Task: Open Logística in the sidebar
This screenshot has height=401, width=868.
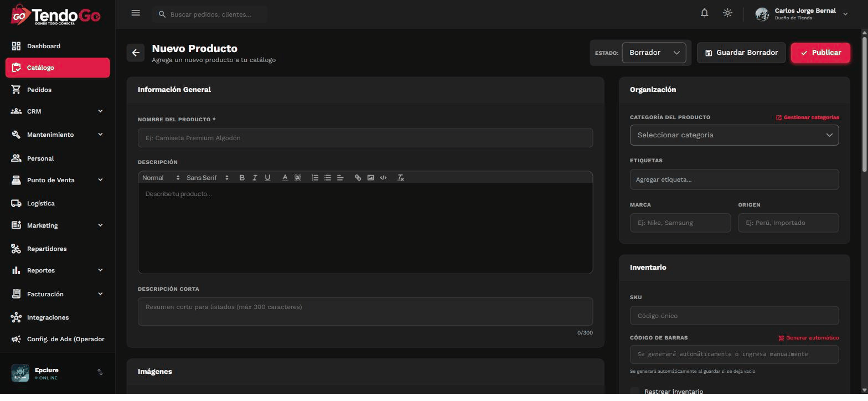Action: [58, 203]
